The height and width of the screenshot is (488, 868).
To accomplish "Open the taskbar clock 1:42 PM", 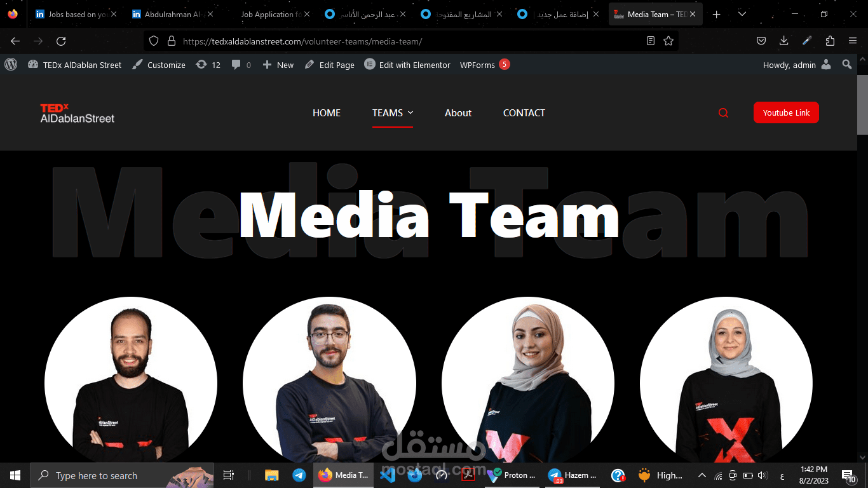I will (x=813, y=475).
